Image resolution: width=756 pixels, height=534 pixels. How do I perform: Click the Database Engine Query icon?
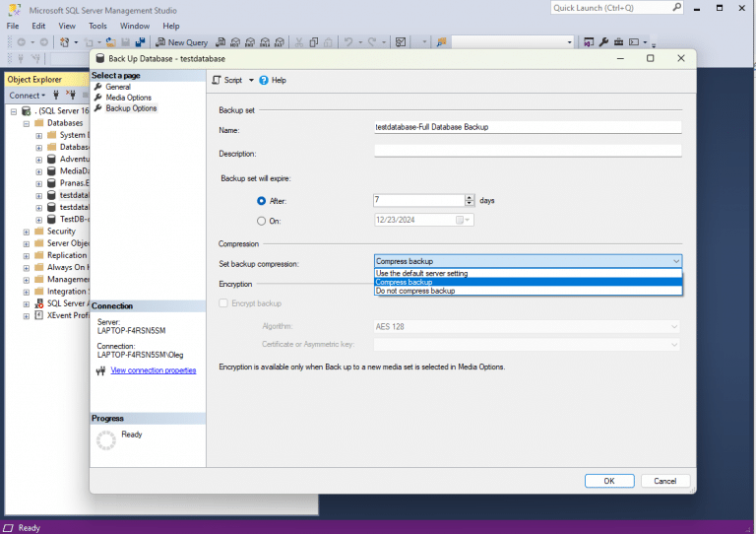point(220,42)
